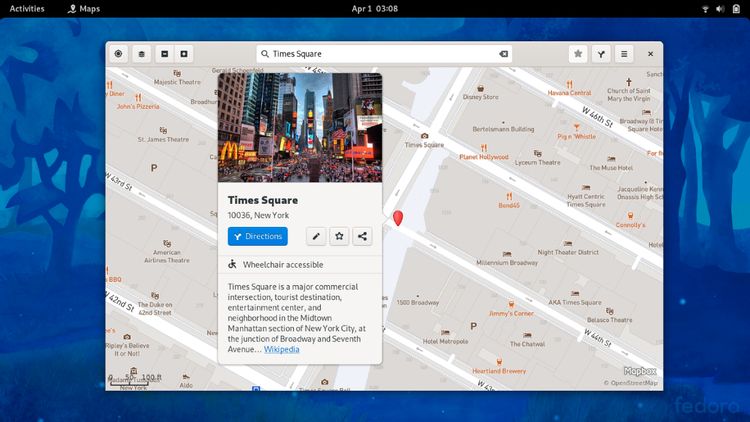The width and height of the screenshot is (750, 422).
Task: Click AKA Times Square hotel label
Action: click(x=575, y=302)
